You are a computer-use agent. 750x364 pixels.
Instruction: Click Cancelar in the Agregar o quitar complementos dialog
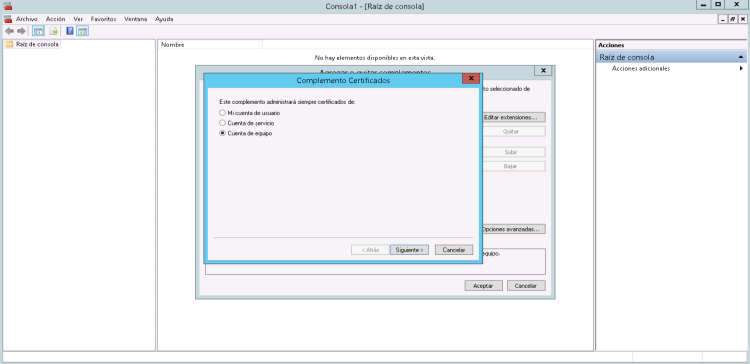(526, 286)
